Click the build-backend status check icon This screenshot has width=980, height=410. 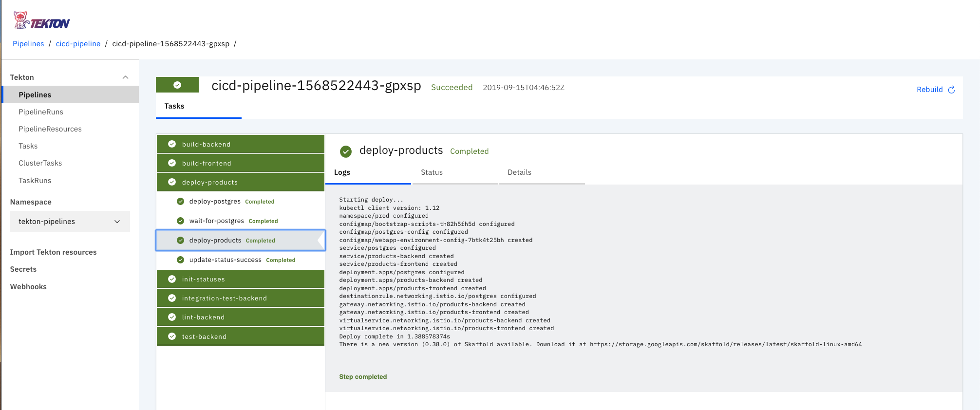click(172, 144)
